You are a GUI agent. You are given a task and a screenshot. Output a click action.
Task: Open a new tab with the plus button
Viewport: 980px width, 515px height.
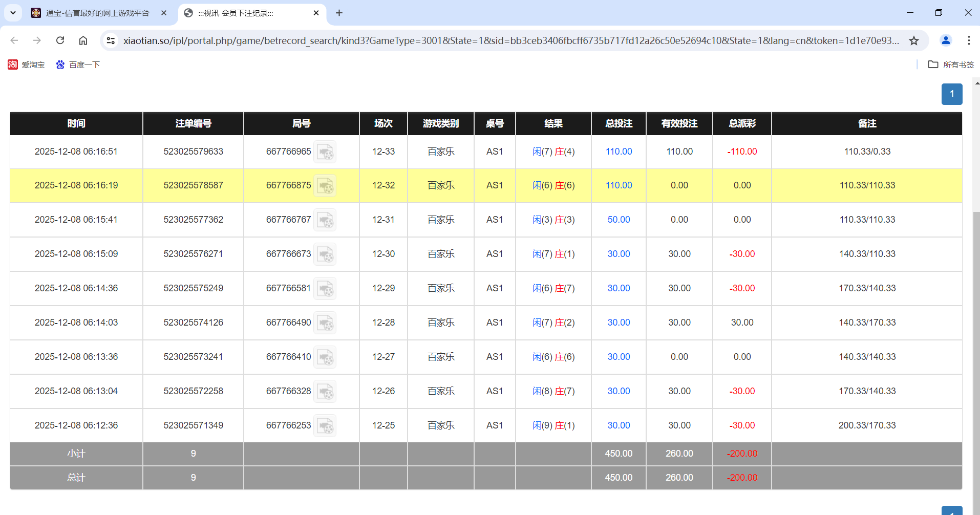[339, 13]
